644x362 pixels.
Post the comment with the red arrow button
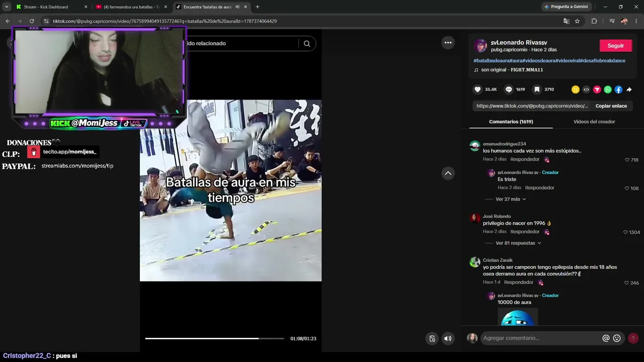633,338
